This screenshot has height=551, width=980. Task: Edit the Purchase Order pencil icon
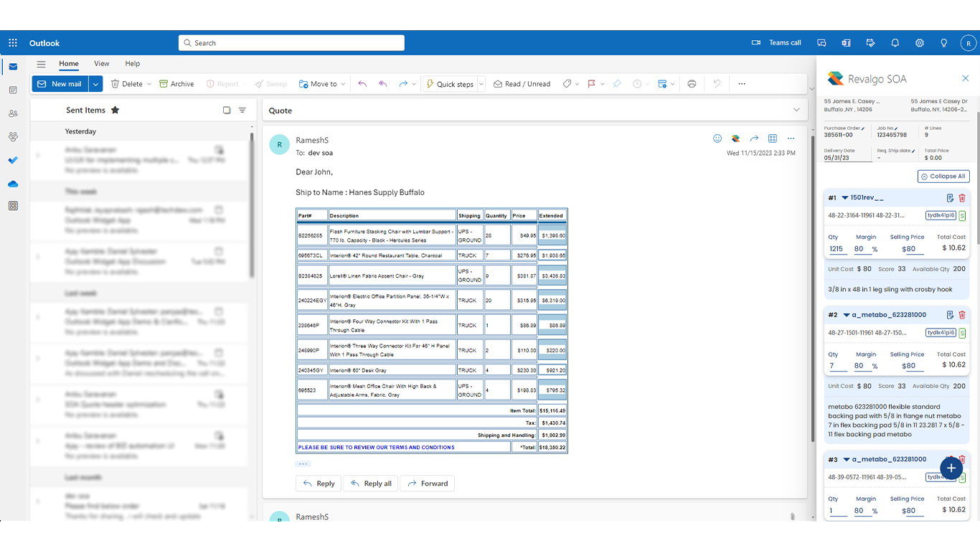863,128
